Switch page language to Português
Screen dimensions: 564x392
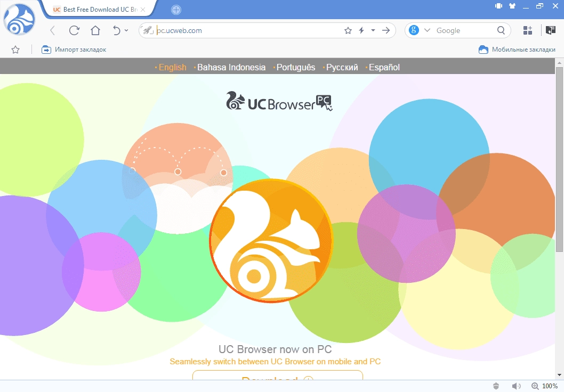(296, 67)
